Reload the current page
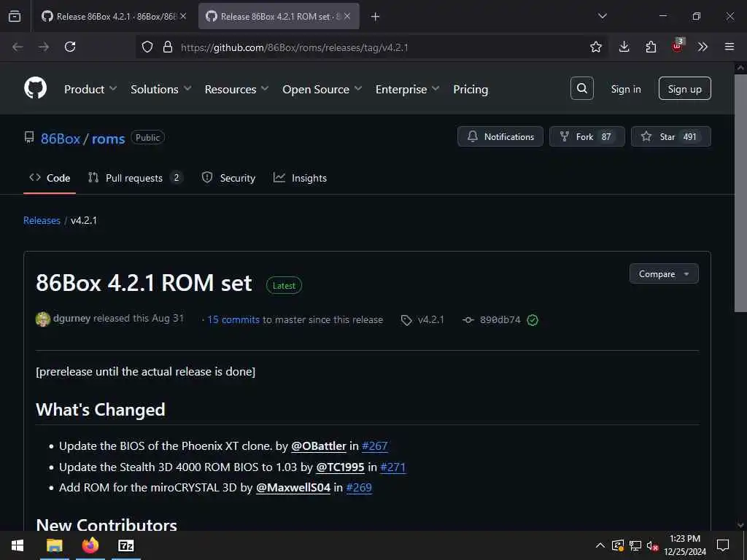 (70, 47)
